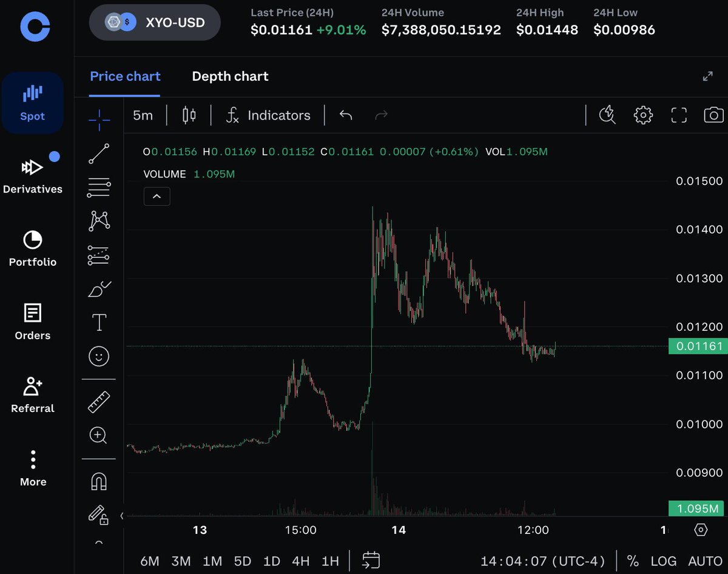
Task: Open the go to date calendar
Action: click(x=371, y=560)
